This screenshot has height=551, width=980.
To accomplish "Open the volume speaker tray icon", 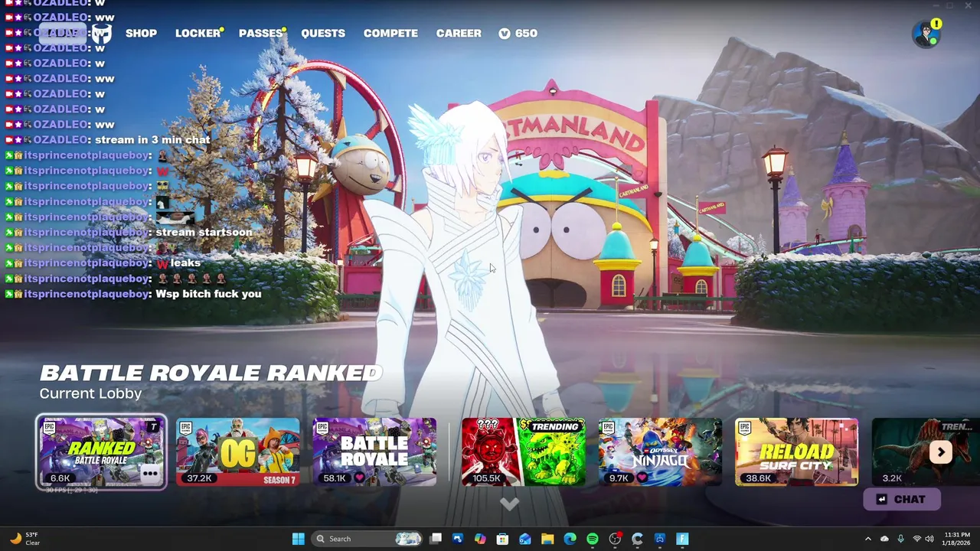I will (x=929, y=539).
